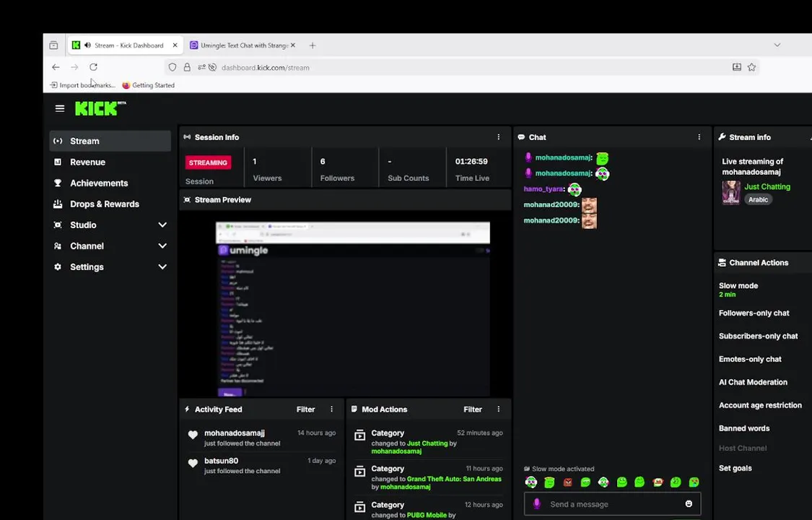
Task: Click PUBG Mobile category link
Action: tap(427, 516)
